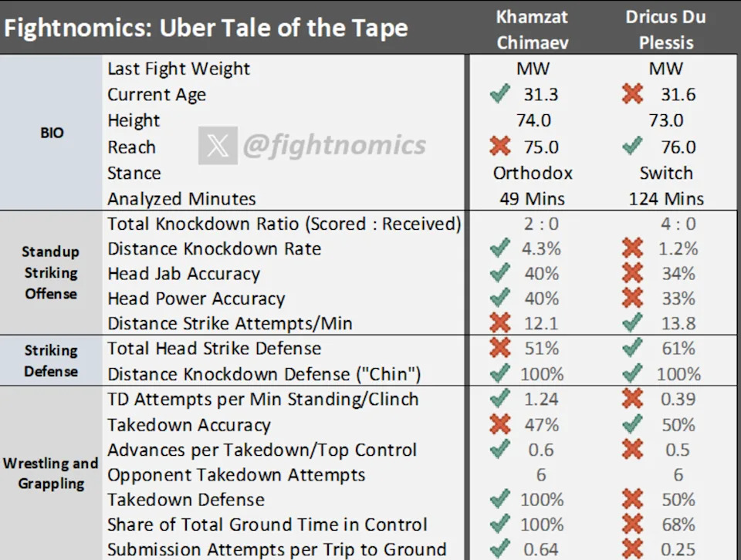Open the @fightnomics watermark handle

coord(334,146)
